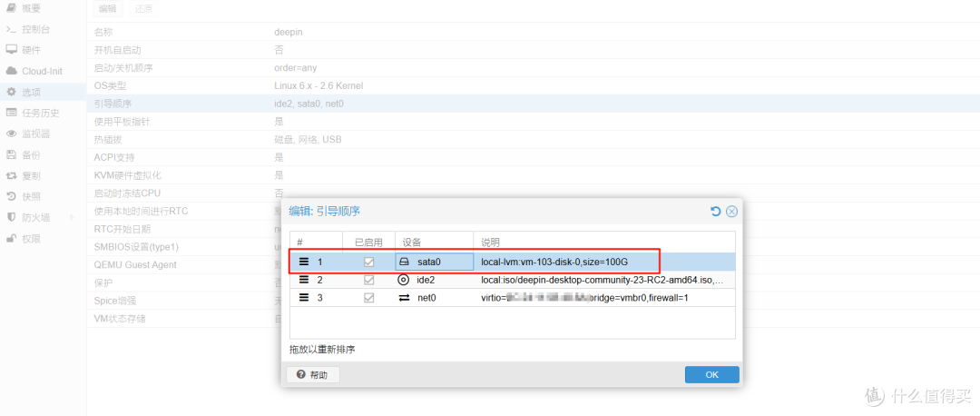The height and width of the screenshot is (416, 980).
Task: Click the 已启用 column header
Action: coord(368,243)
